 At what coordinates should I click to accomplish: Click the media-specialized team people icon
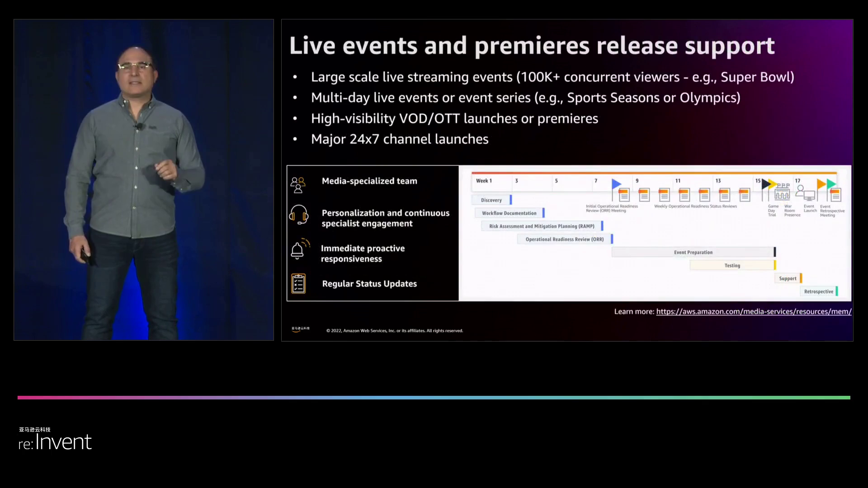pos(298,185)
